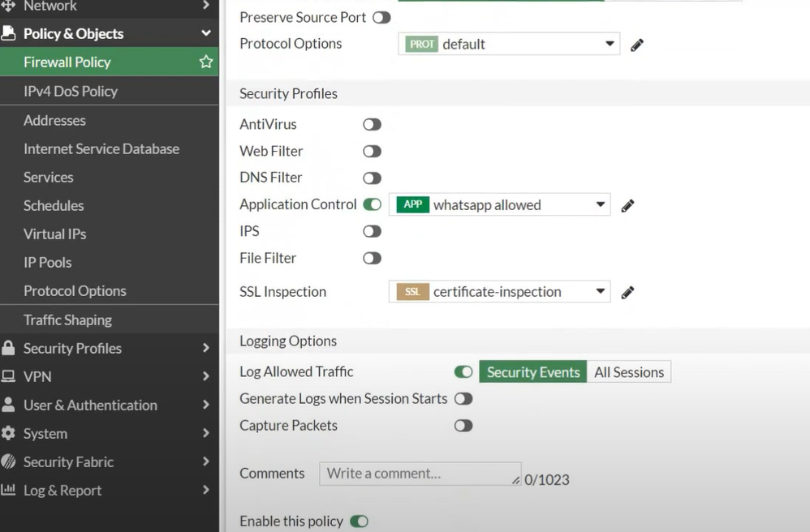Turn off the Application Control toggle

[372, 204]
